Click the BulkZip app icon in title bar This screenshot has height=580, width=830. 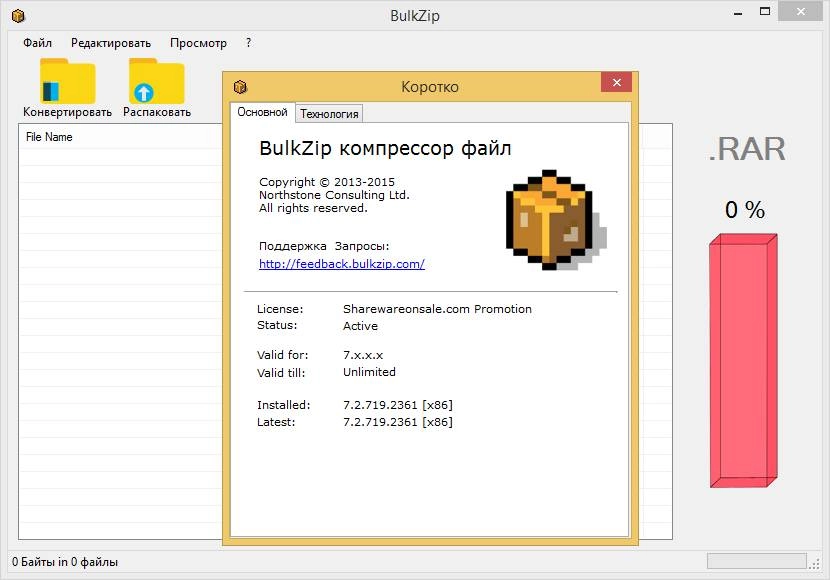coord(18,16)
